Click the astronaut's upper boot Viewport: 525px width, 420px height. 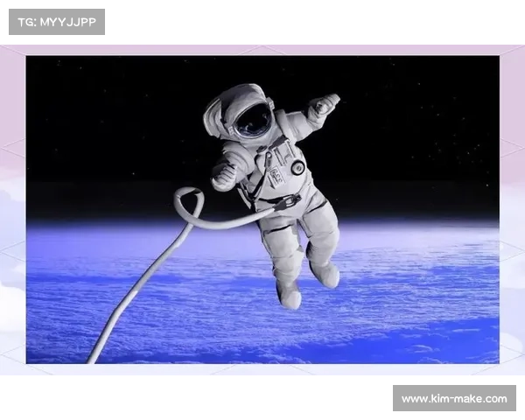(327, 274)
